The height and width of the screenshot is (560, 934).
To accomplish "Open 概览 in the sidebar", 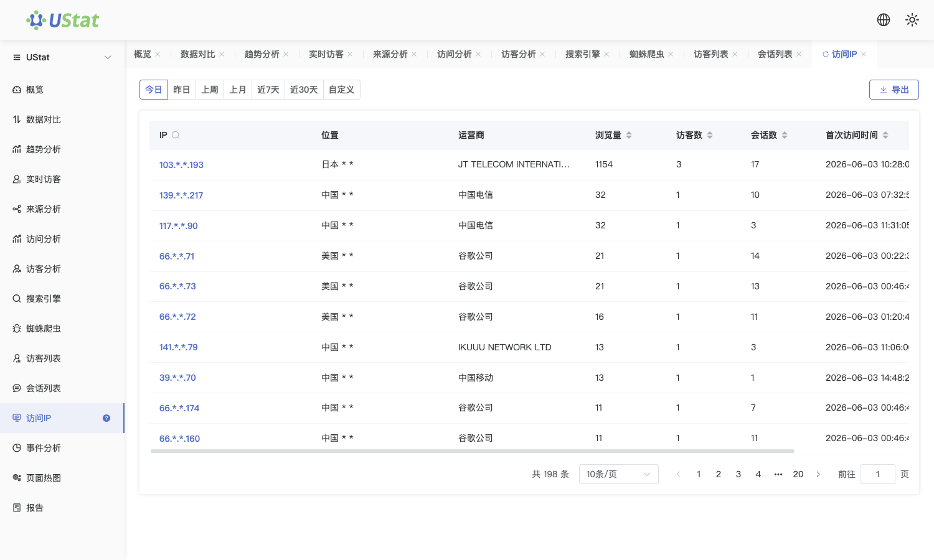I will tap(62, 90).
